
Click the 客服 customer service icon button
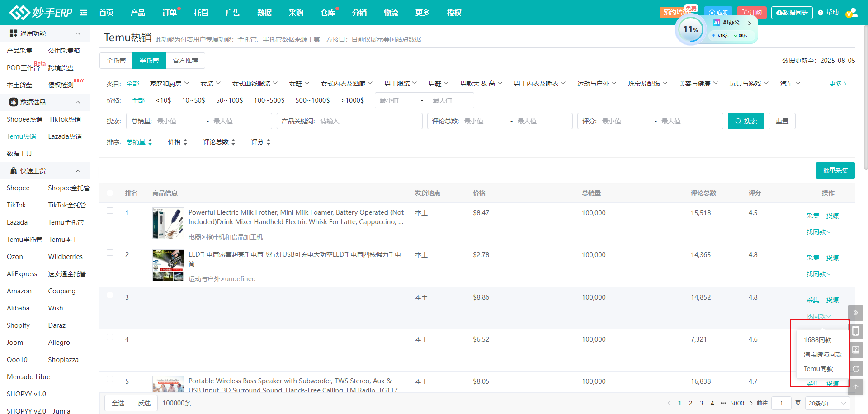coord(718,13)
